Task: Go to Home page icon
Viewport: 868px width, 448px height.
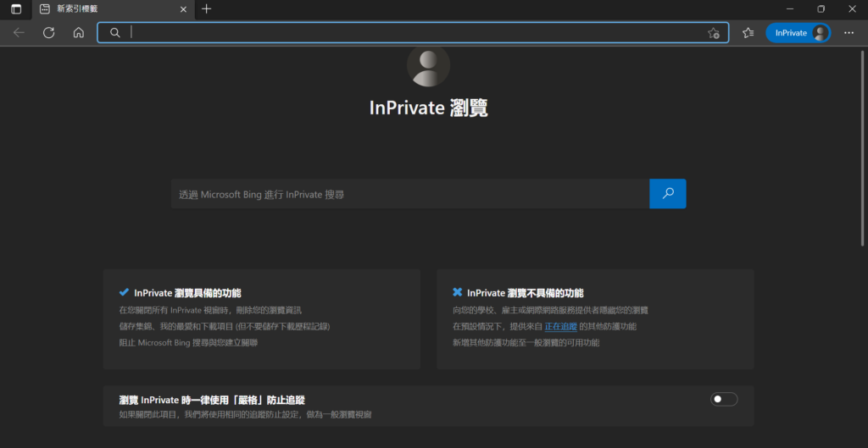Action: [x=79, y=33]
